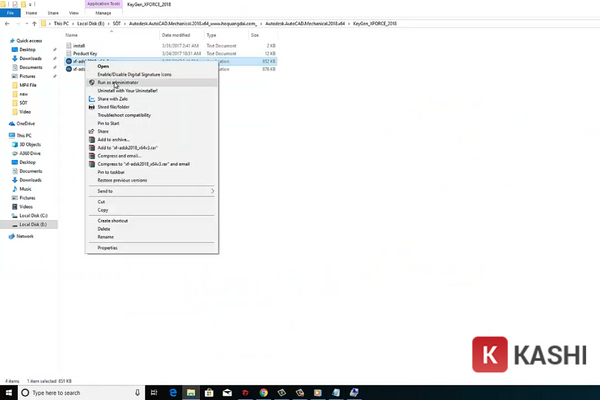The width and height of the screenshot is (600, 400).
Task: Select Uninstall with Your Uninstaller!
Action: [x=152, y=91]
